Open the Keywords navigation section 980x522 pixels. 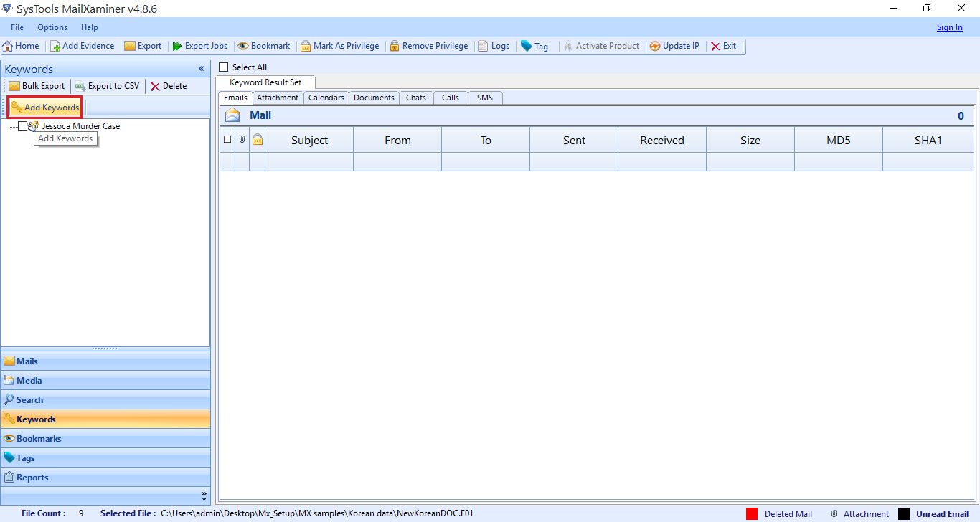pos(105,419)
